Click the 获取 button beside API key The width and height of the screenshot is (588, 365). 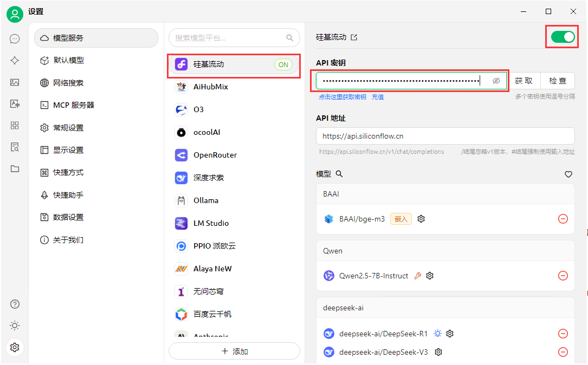[x=524, y=81]
